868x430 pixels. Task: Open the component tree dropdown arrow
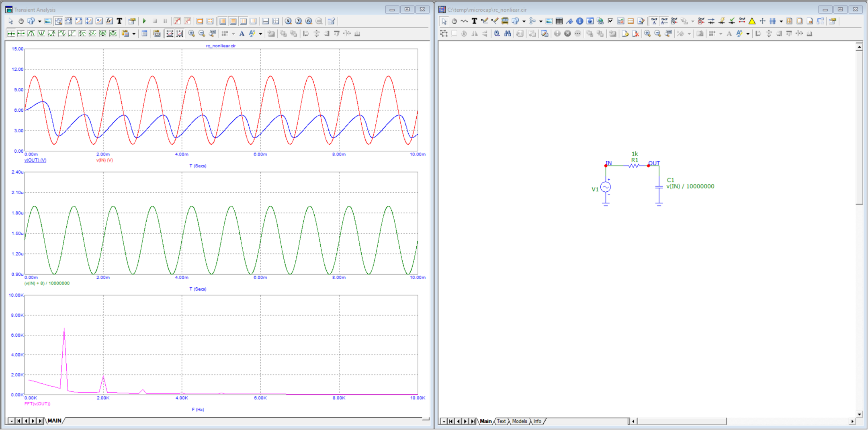tap(541, 21)
